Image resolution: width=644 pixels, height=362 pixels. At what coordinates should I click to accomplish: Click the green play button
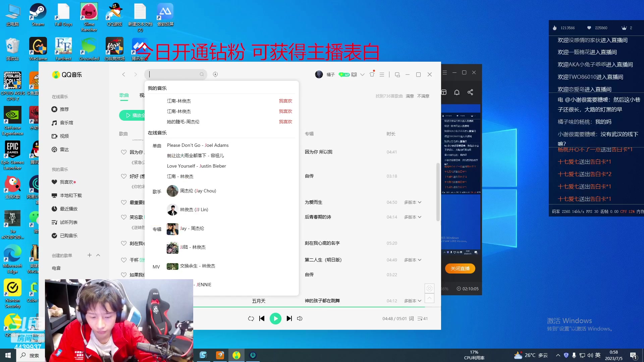[275, 318]
